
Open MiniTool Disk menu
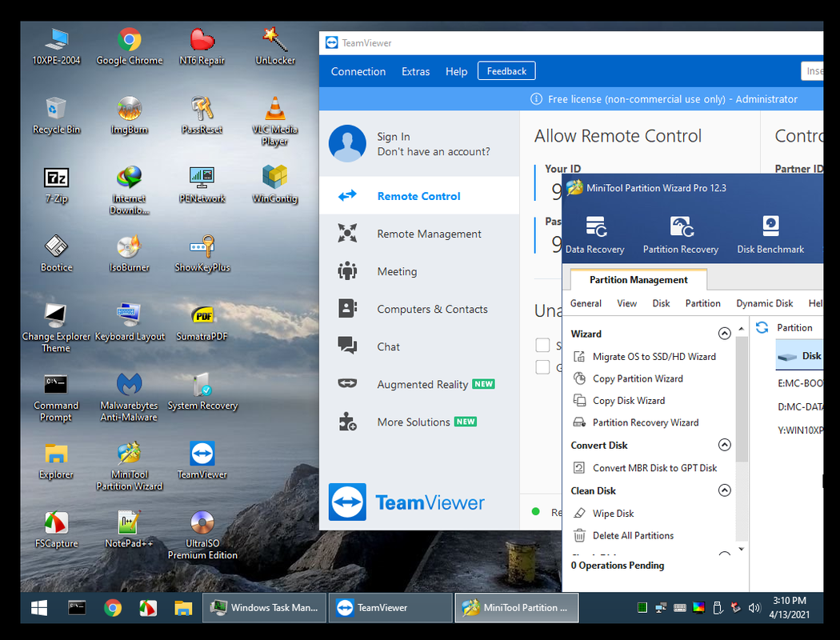coord(661,303)
